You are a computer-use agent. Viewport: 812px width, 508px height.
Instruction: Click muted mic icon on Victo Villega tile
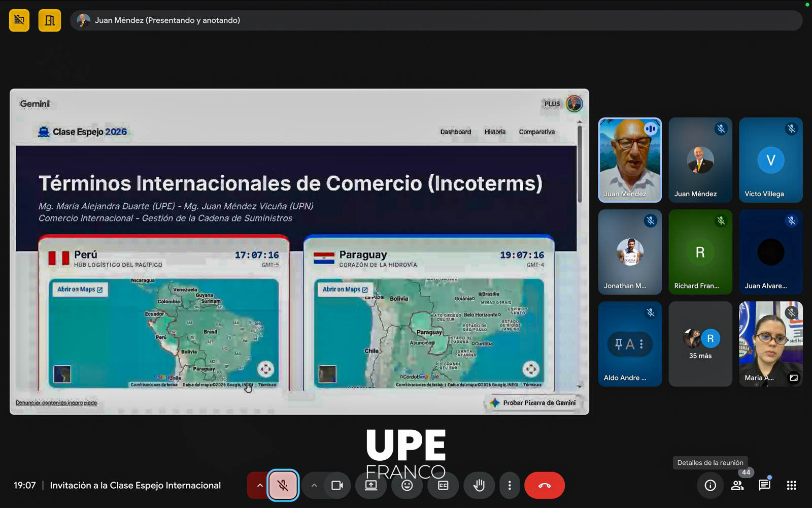coord(791,129)
